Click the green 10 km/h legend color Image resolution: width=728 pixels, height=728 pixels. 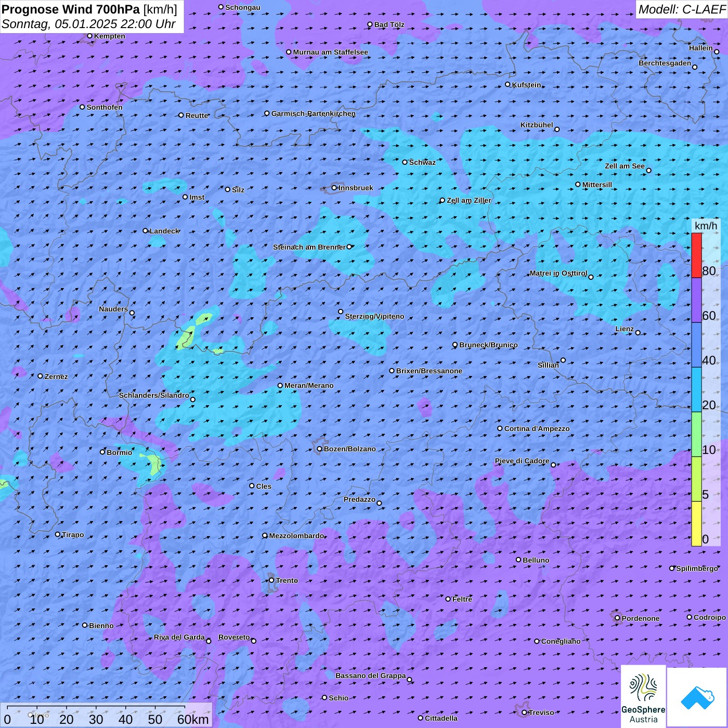click(x=696, y=434)
